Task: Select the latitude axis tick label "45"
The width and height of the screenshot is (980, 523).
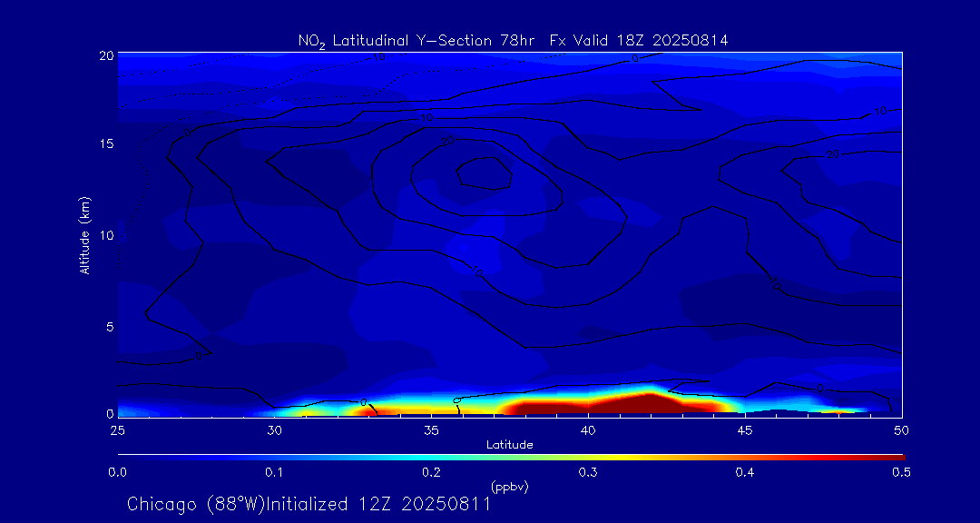Action: (745, 430)
